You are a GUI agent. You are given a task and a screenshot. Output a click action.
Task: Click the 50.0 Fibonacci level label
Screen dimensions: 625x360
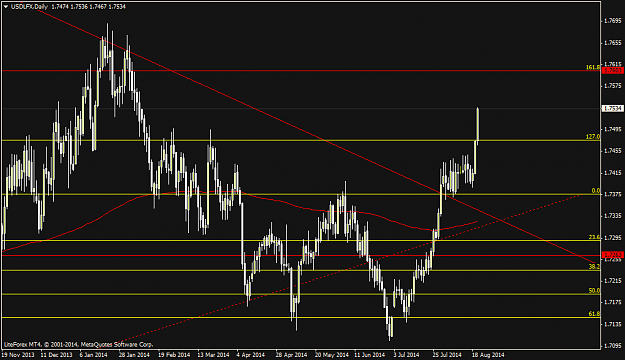[x=594, y=291]
